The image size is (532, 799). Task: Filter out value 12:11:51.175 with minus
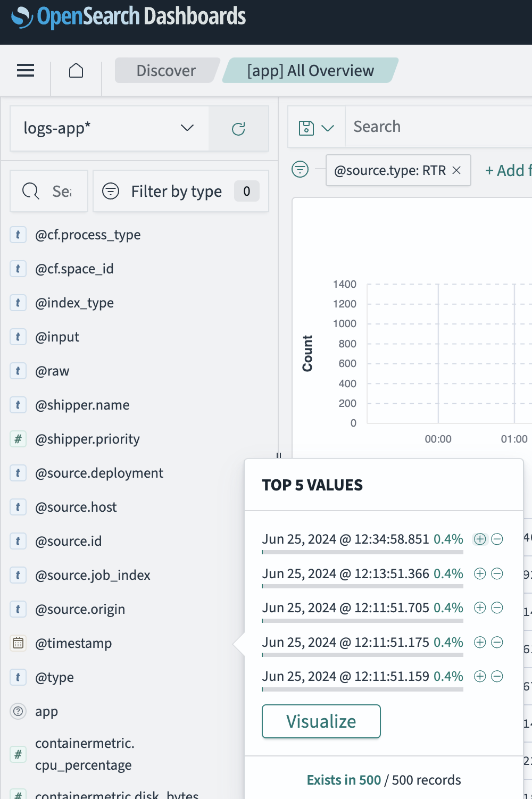click(497, 642)
